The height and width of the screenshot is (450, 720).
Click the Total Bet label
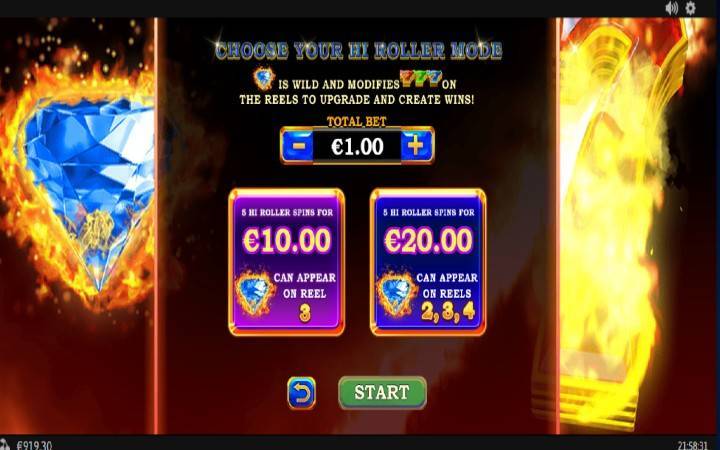[356, 122]
